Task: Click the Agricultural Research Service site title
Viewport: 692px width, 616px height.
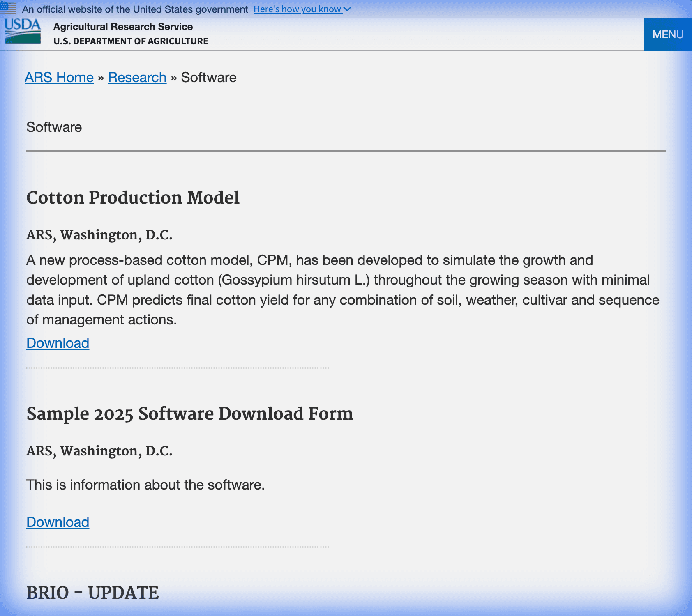Action: click(123, 27)
